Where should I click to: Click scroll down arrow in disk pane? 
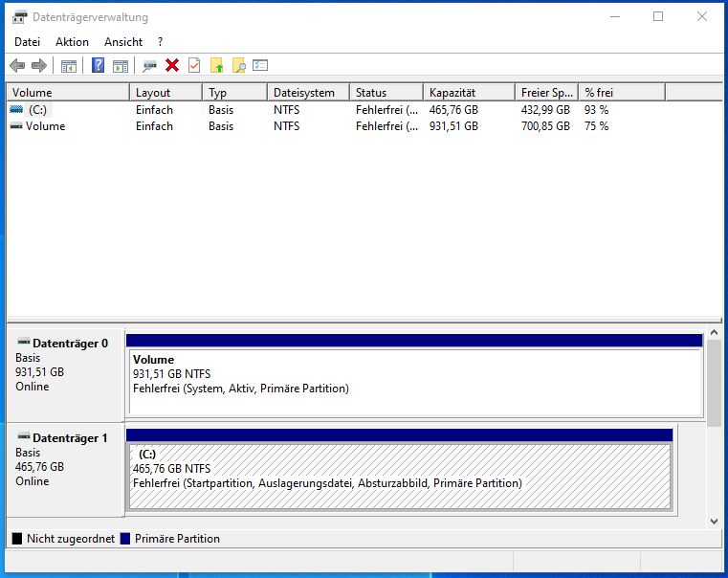click(714, 522)
